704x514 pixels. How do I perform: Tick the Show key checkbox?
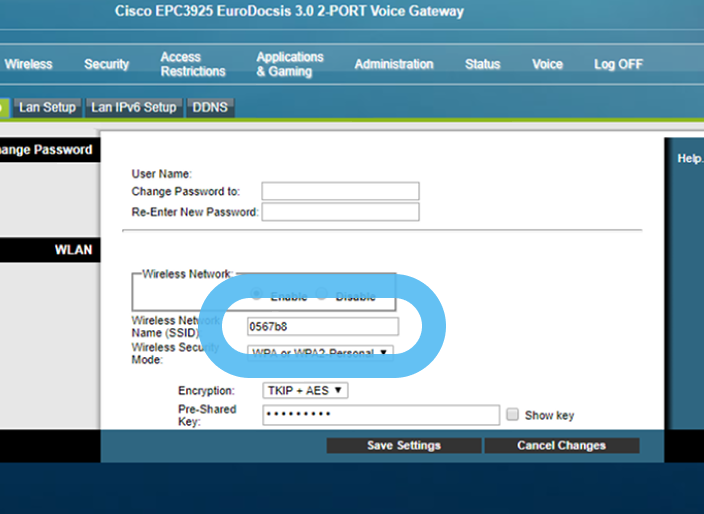(x=513, y=415)
